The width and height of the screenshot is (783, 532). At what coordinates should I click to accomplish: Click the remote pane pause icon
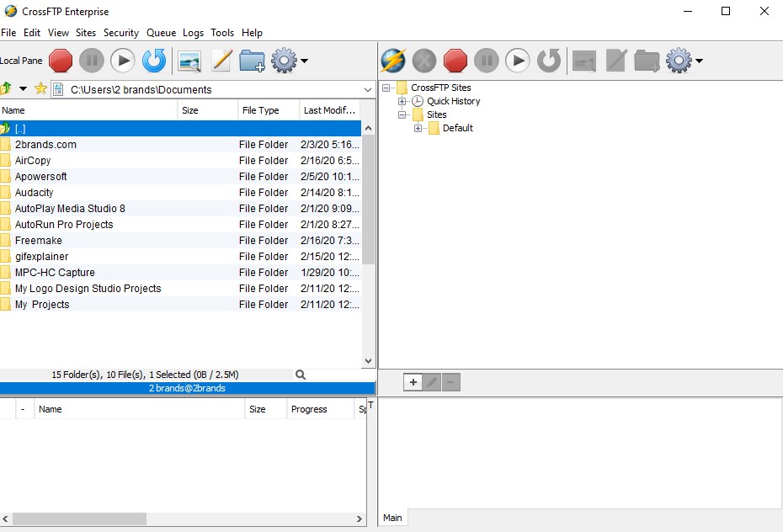[487, 61]
